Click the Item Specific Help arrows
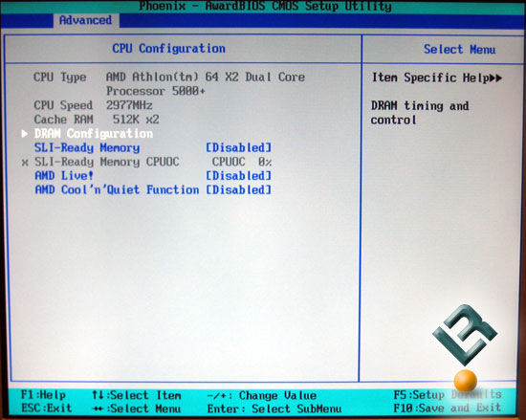Viewport: 526px width, 420px height. (495, 77)
